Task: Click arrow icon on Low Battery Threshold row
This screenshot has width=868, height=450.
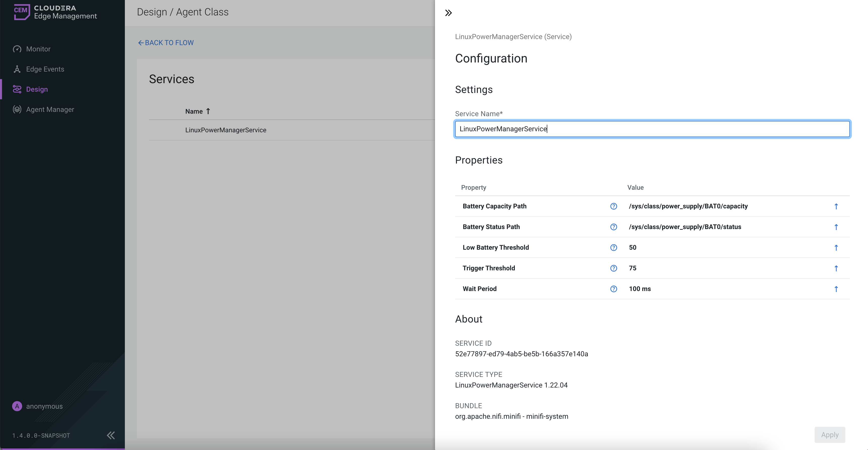Action: pos(836,247)
